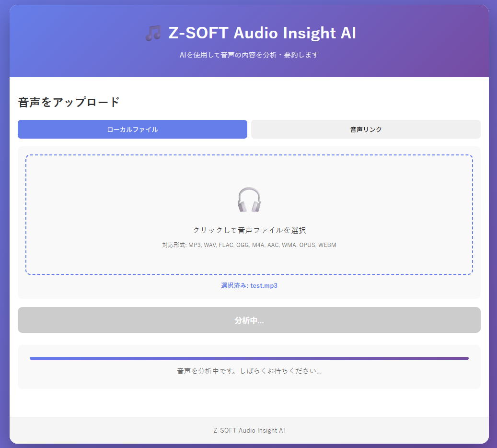The height and width of the screenshot is (448, 497).
Task: Click the AIを使用して音声の内容を分析 subtitle
Action: click(x=249, y=55)
